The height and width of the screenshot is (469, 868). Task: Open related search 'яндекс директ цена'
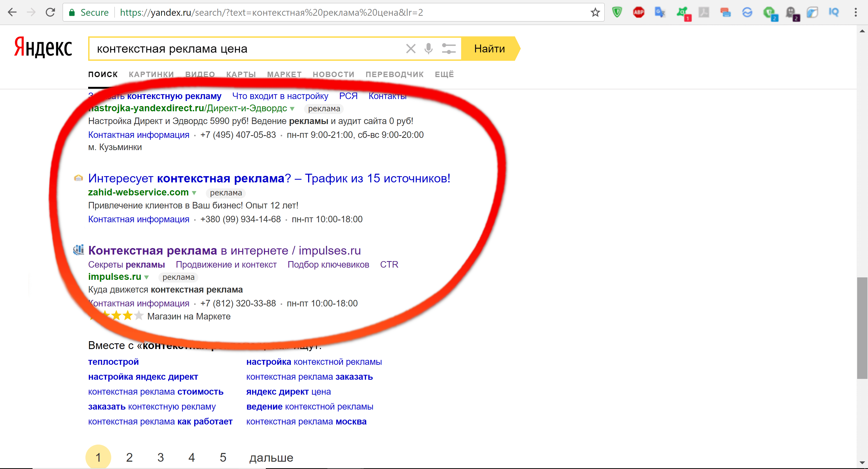tap(288, 392)
